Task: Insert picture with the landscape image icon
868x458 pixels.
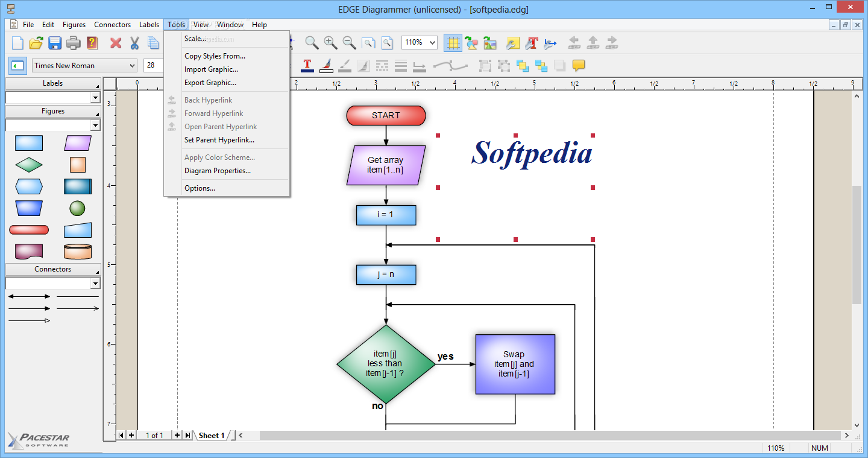Action: click(x=490, y=43)
